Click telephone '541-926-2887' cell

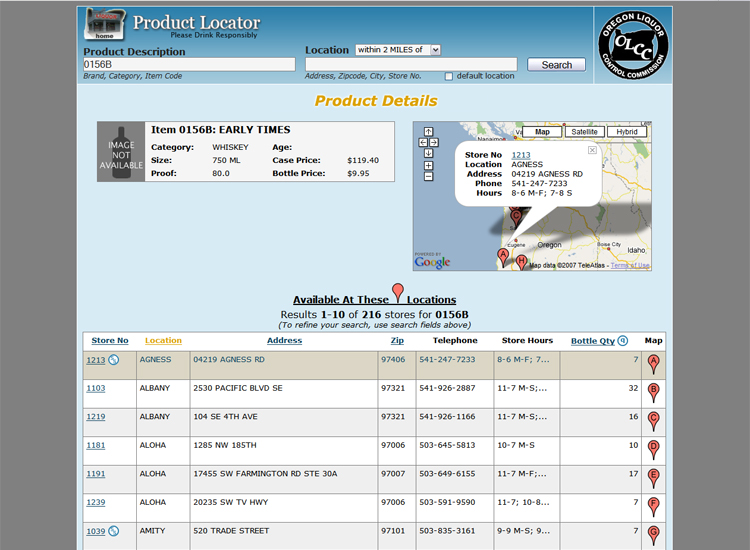pyautogui.click(x=447, y=388)
